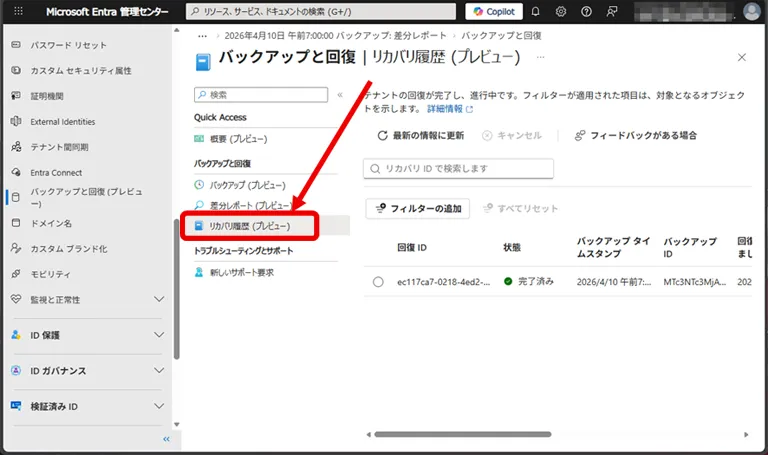
Task: Click the Entra Connect sidebar icon
Action: (16, 172)
